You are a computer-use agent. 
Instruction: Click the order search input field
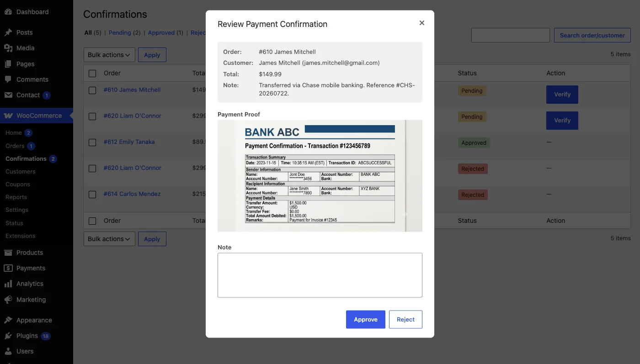(511, 35)
